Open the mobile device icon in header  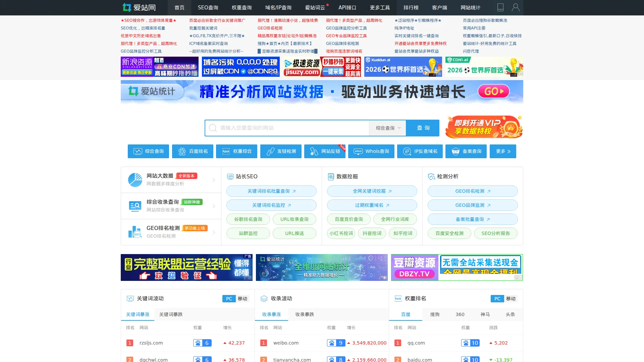(x=500, y=7)
